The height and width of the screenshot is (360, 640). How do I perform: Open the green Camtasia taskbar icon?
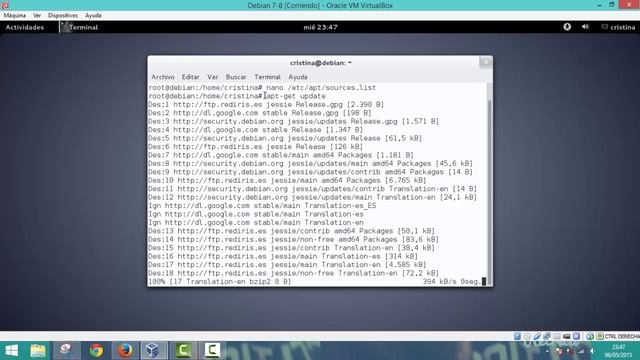[183, 351]
